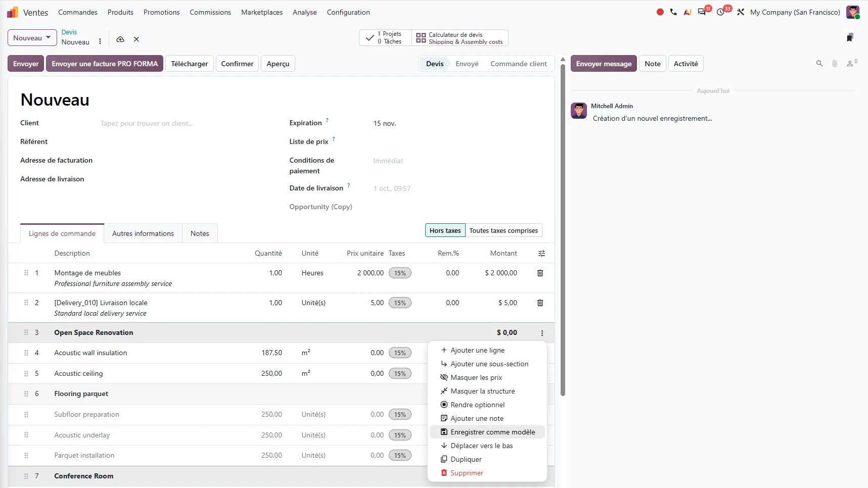Click Expiration help question mark
Viewport: 868px width, 488px height.
pos(327,120)
